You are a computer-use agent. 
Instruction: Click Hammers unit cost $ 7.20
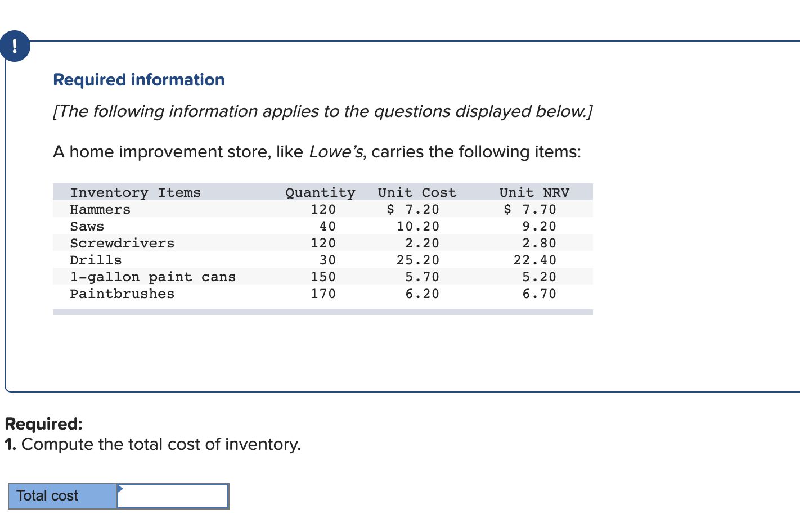click(x=413, y=209)
